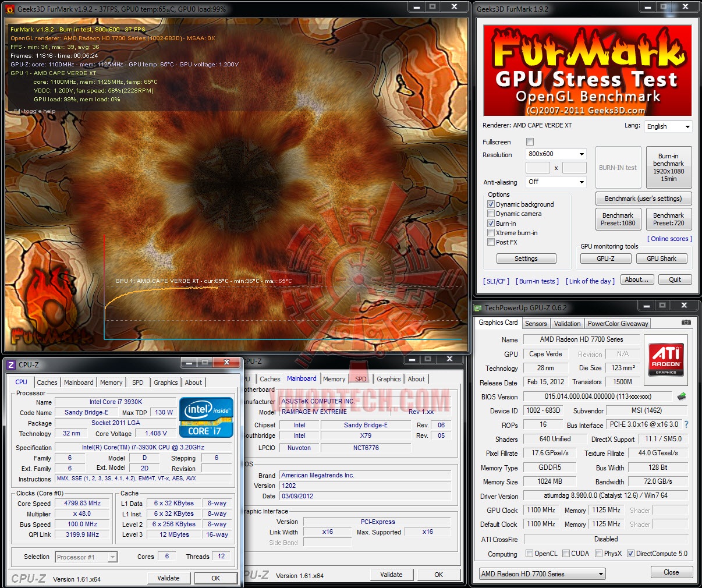The image size is (702, 588).
Task: Toggle PhysX checkbox in GPU-Z
Action: pyautogui.click(x=598, y=554)
